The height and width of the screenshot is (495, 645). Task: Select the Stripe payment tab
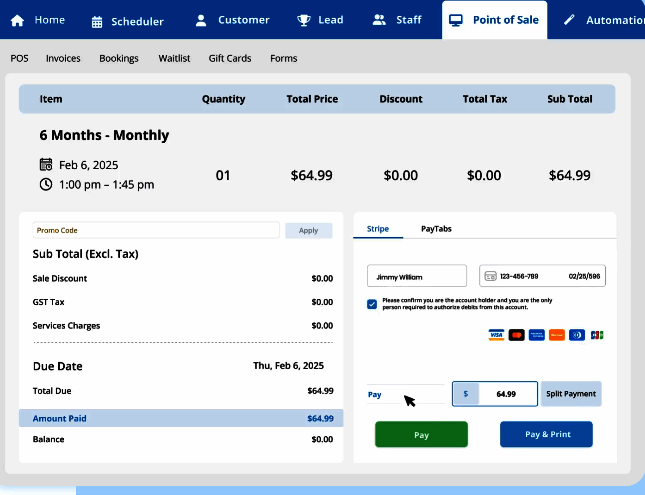click(378, 229)
